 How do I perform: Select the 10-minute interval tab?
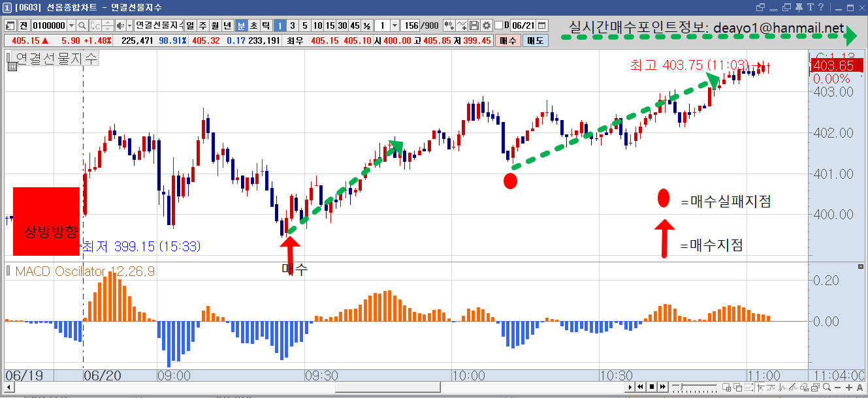317,25
